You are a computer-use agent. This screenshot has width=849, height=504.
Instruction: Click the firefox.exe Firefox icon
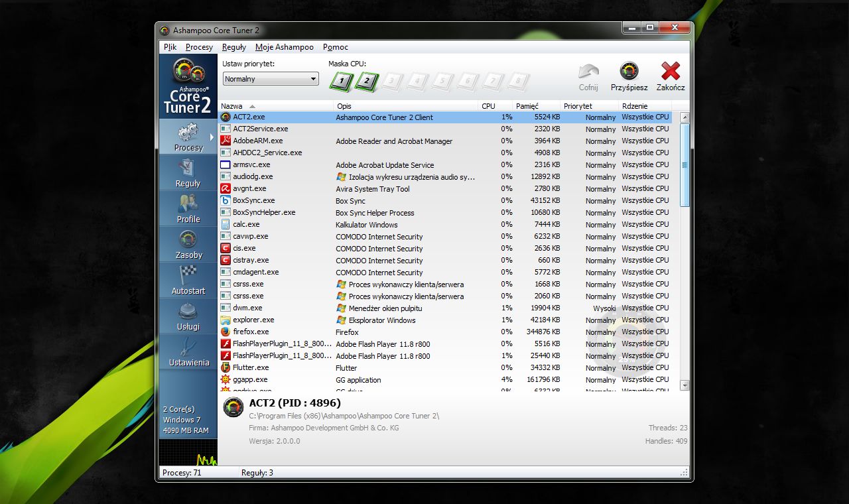point(226,332)
